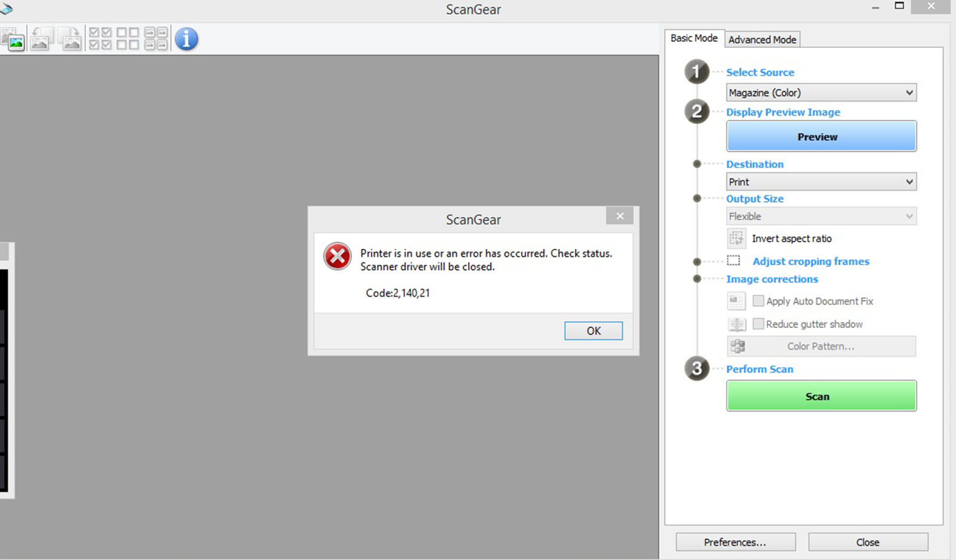This screenshot has height=560, width=956.
Task: Click the error text 'Code:2,140,21'
Action: 398,293
